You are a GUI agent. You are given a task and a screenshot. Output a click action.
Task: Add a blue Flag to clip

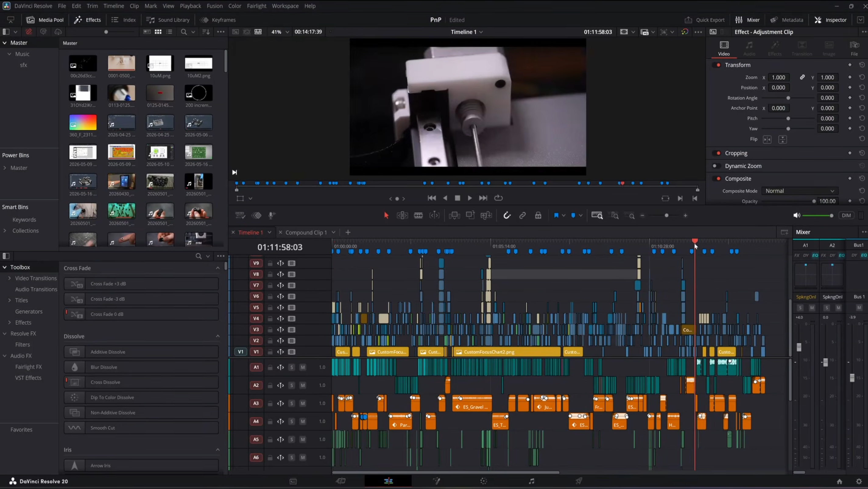556,216
